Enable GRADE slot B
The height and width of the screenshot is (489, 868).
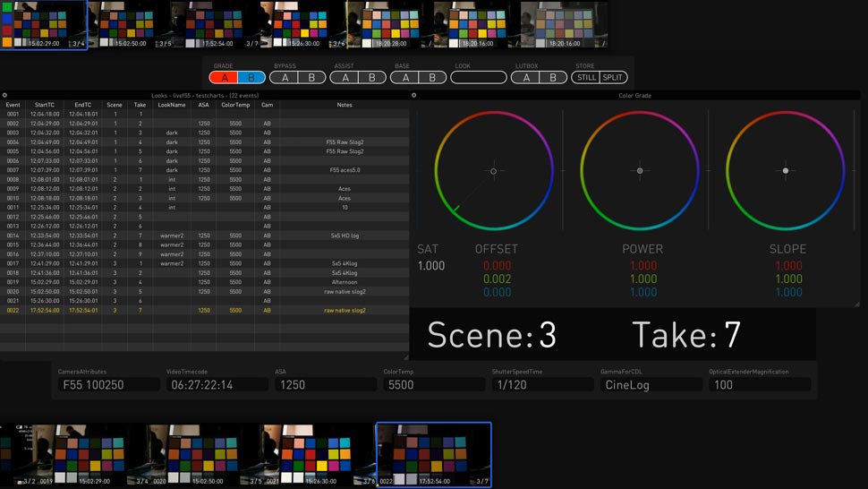click(251, 78)
